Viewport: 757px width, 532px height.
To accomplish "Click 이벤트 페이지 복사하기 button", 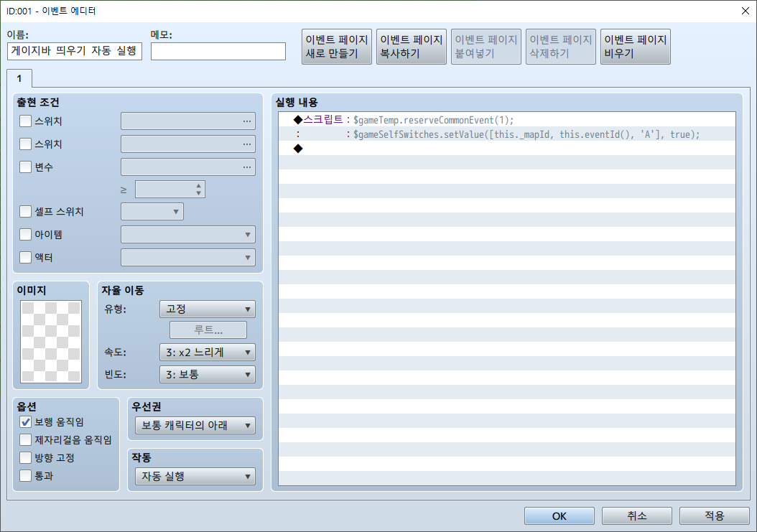I will (412, 47).
